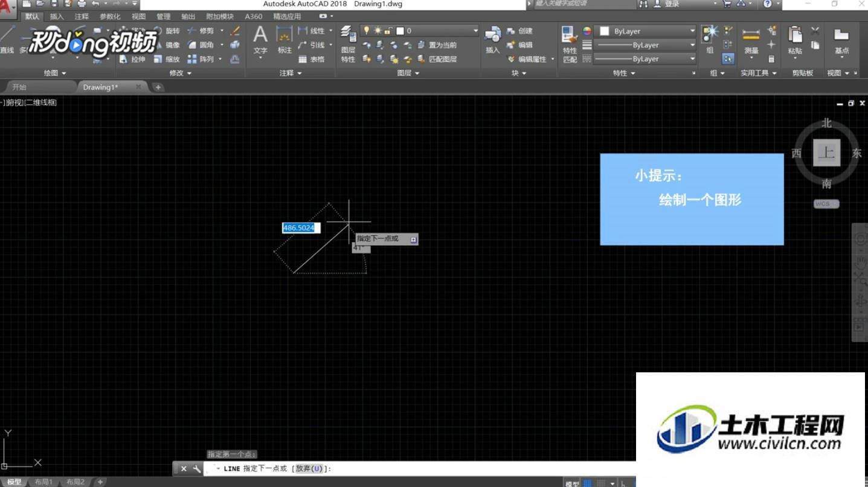
Task: Expand the Block (块) panel
Action: pyautogui.click(x=519, y=73)
